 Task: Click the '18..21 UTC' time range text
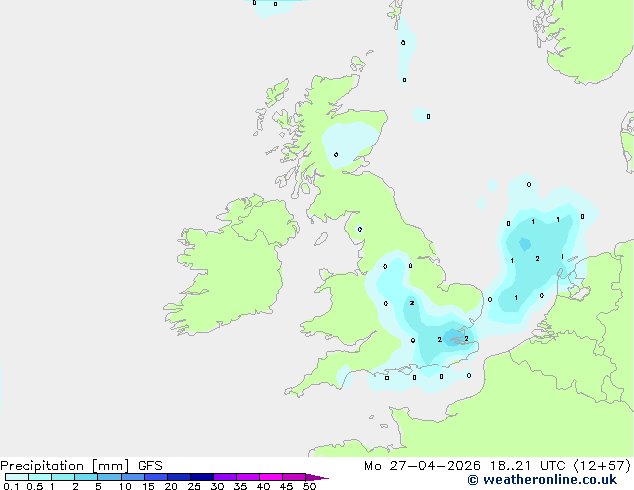click(527, 466)
